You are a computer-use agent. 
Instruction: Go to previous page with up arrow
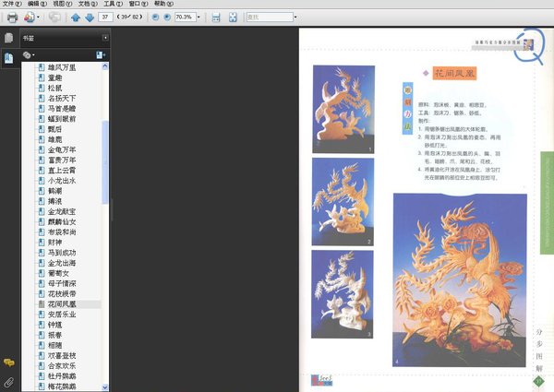coord(76,18)
